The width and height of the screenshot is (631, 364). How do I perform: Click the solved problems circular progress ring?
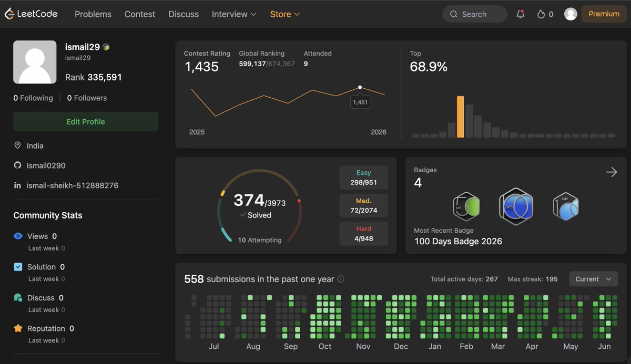click(259, 206)
